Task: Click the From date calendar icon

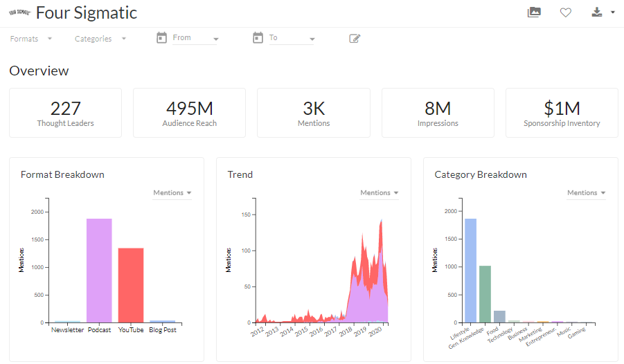Action: point(161,38)
